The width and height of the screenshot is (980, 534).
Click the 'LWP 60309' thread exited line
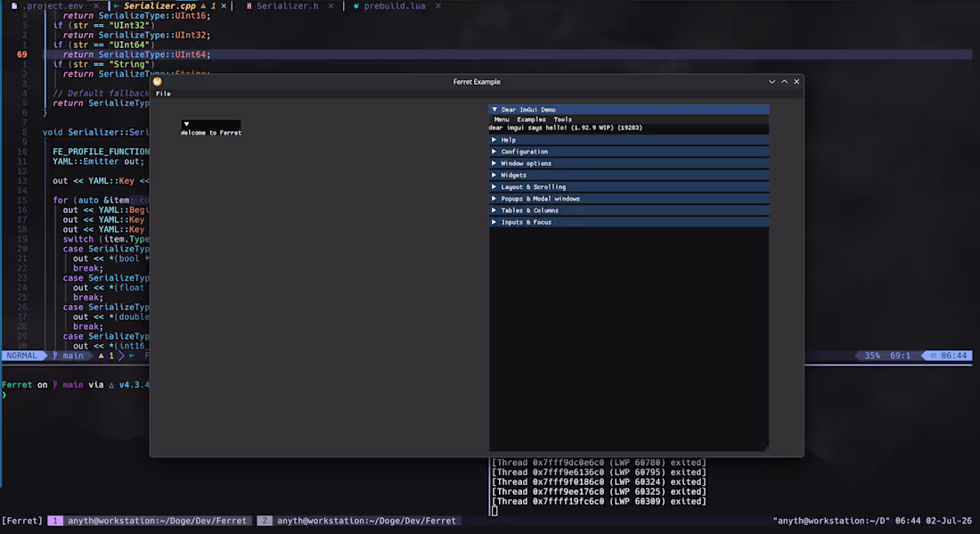pyautogui.click(x=599, y=502)
